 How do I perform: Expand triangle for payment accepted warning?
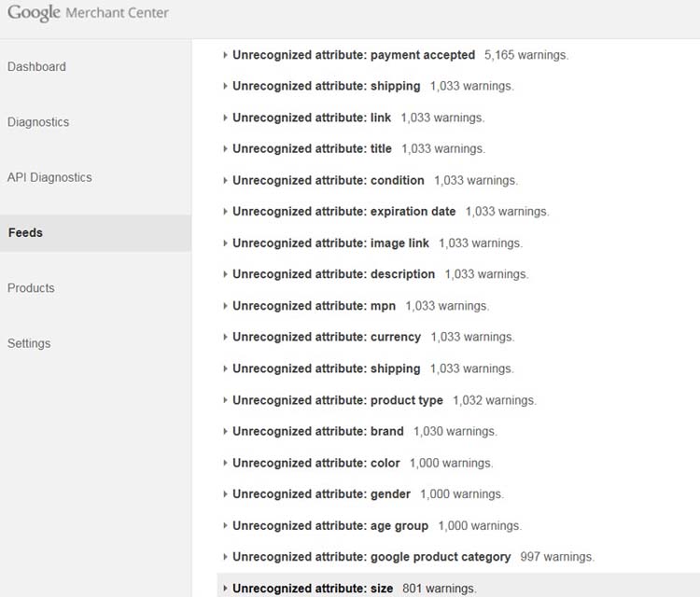click(x=225, y=55)
